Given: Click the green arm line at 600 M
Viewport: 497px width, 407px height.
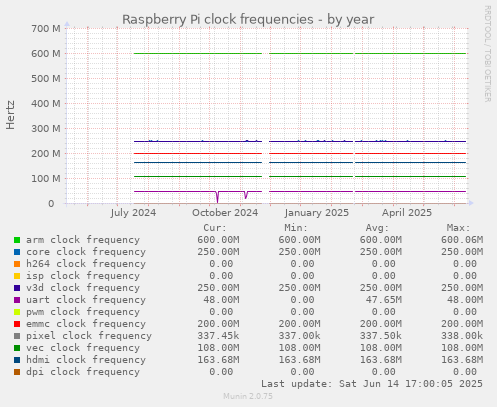Looking at the screenshot, I should (300, 53).
